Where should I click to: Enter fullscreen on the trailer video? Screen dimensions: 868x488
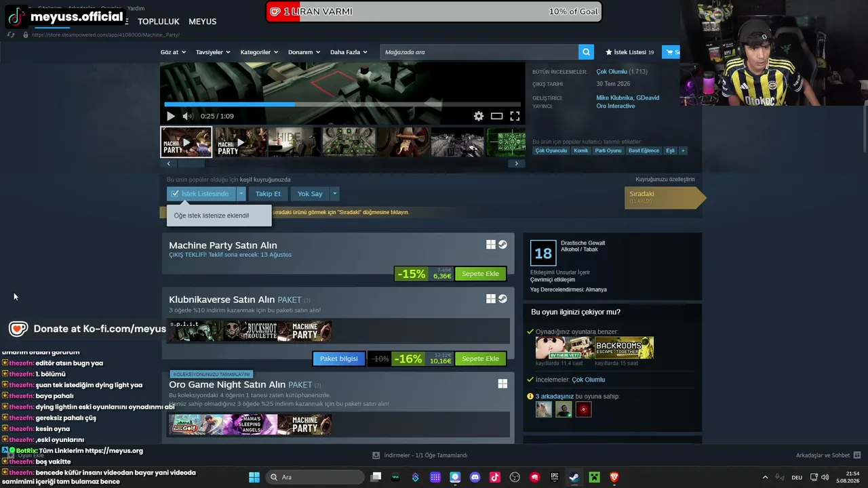(515, 116)
